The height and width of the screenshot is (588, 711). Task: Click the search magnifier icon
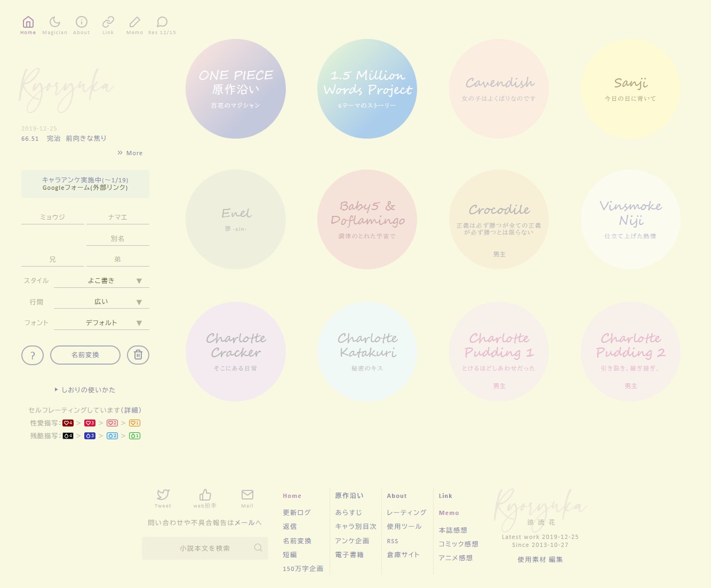point(258,547)
